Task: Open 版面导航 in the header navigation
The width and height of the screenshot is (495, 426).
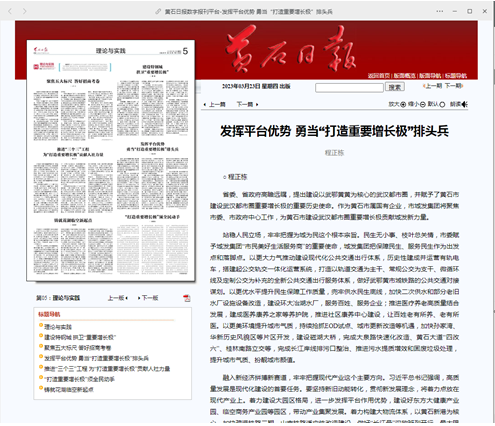Action: [x=430, y=76]
